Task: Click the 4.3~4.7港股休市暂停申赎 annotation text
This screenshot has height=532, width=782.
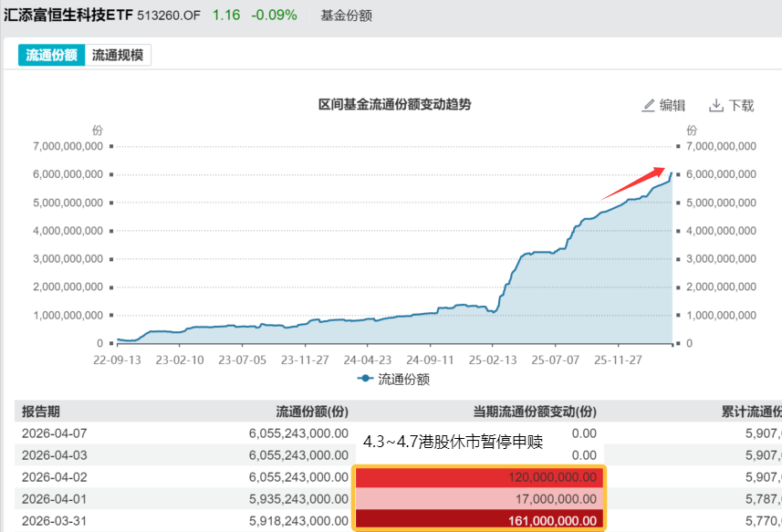Action: [x=452, y=441]
